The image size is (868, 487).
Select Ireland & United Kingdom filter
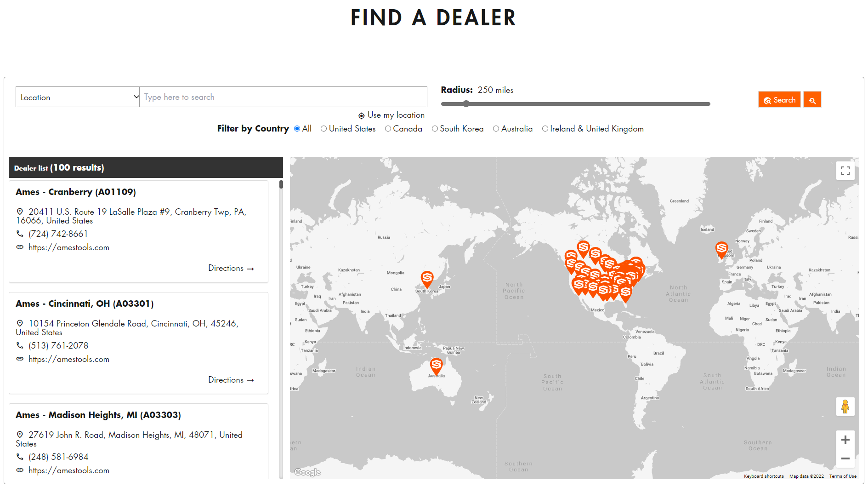click(545, 129)
